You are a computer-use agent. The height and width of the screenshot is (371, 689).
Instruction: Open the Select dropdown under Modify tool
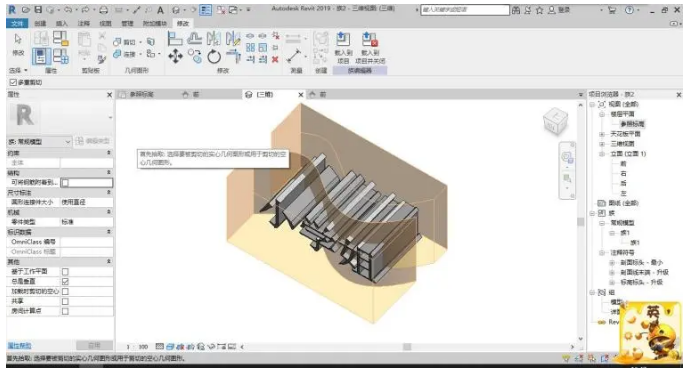click(x=18, y=70)
